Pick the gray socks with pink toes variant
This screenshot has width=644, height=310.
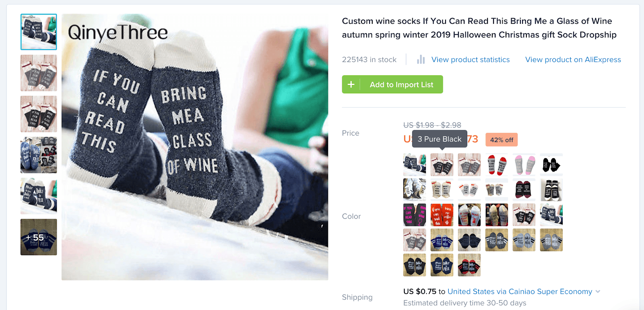(524, 165)
